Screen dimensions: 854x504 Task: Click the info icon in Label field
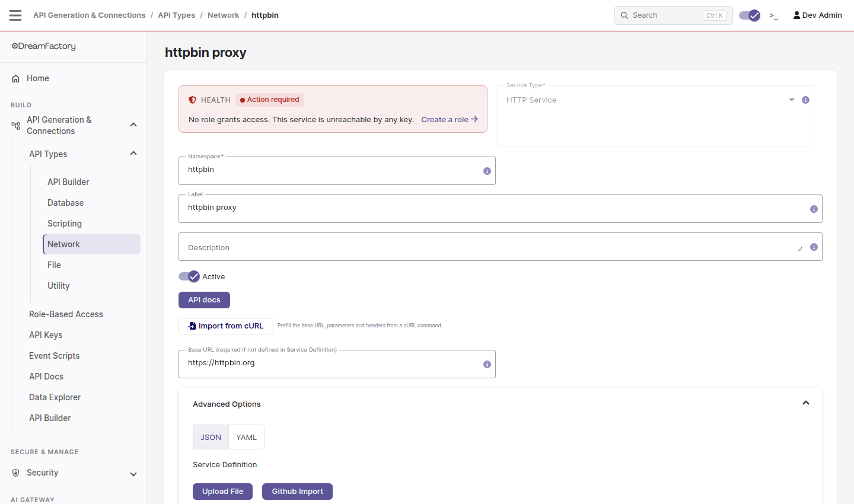pos(814,209)
